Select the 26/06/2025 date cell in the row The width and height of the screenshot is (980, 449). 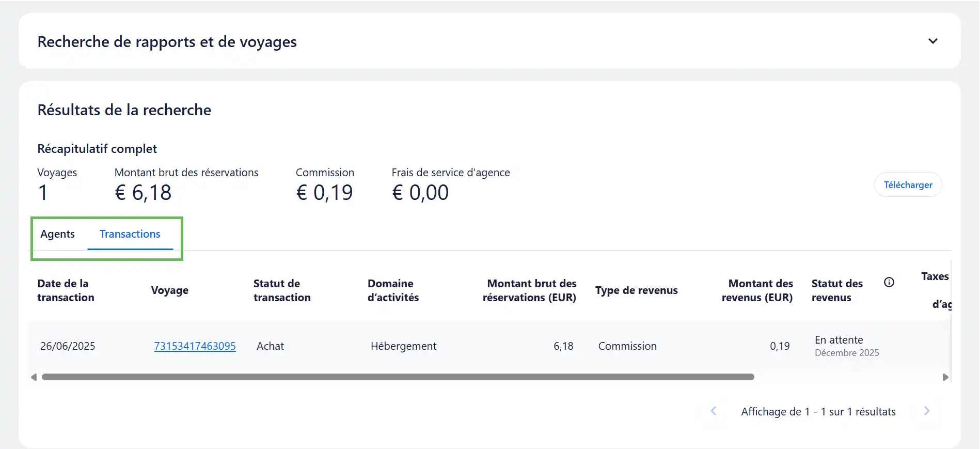point(68,346)
